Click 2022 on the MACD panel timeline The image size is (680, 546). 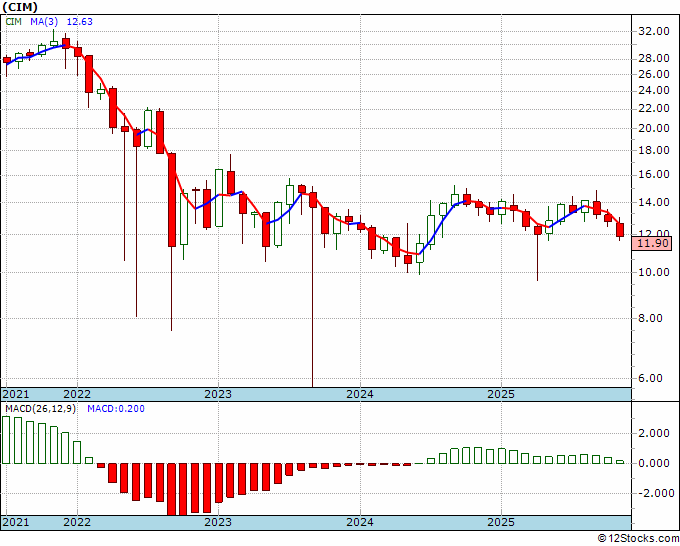pyautogui.click(x=77, y=522)
